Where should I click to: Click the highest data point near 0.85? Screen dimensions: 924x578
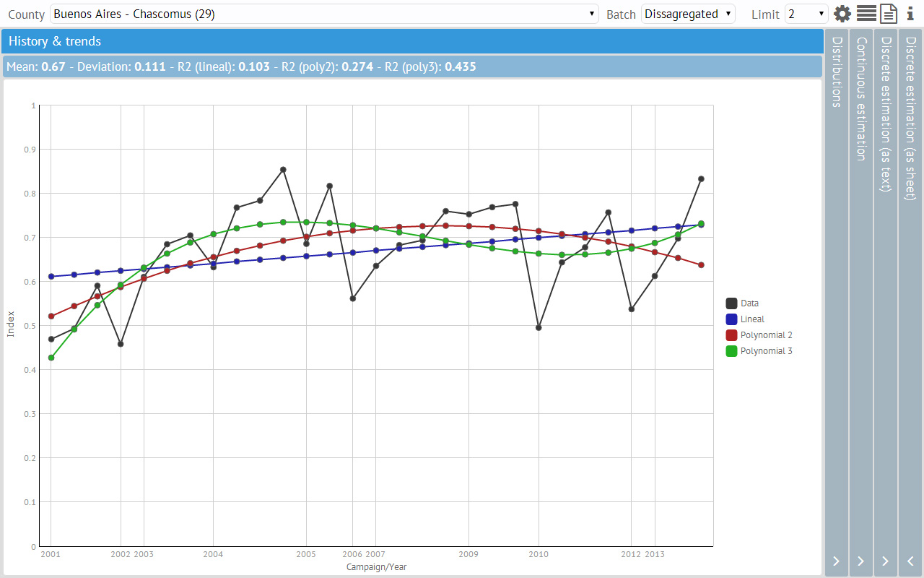pyautogui.click(x=283, y=170)
